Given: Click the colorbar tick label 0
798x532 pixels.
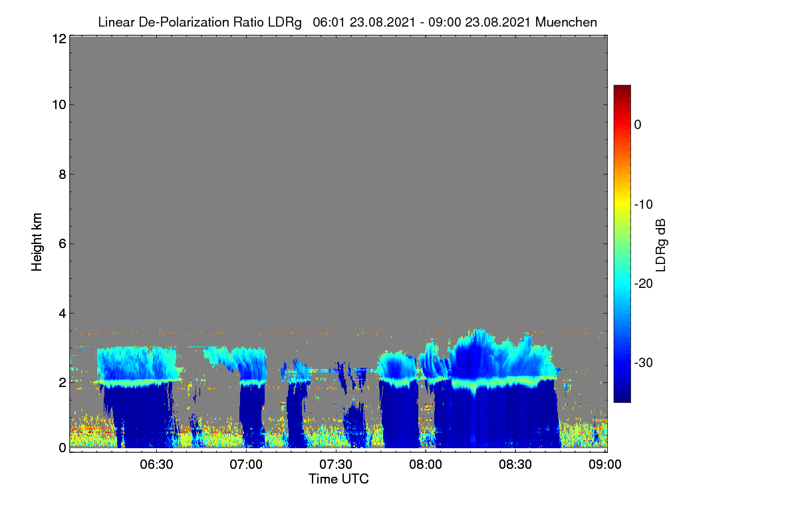Looking at the screenshot, I should 638,124.
